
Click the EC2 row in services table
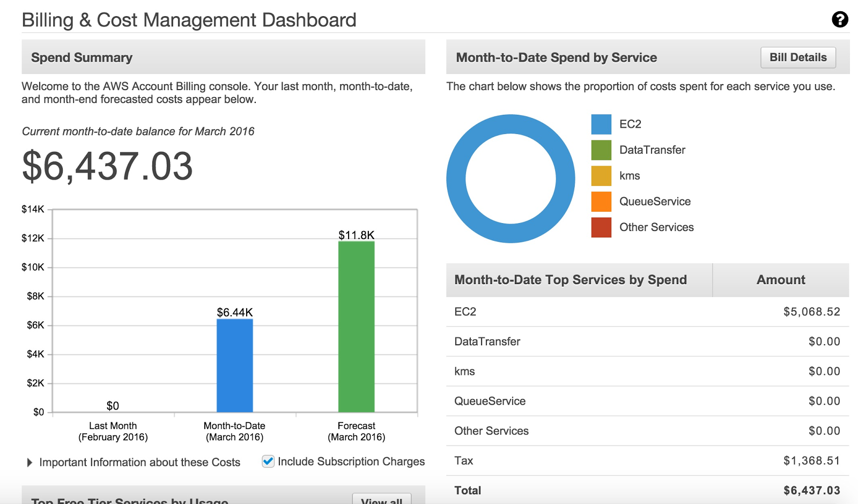(647, 312)
